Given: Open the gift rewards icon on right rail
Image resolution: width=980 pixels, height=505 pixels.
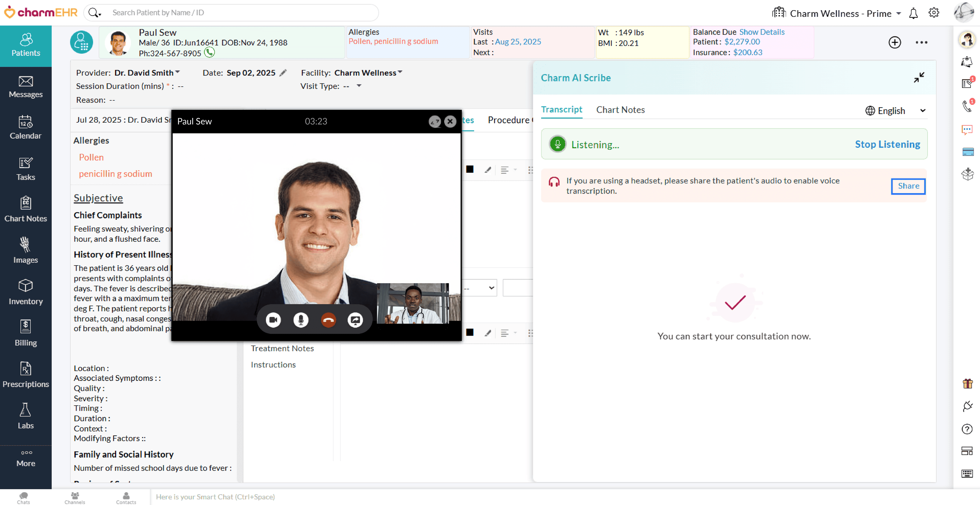Looking at the screenshot, I should pos(967,383).
